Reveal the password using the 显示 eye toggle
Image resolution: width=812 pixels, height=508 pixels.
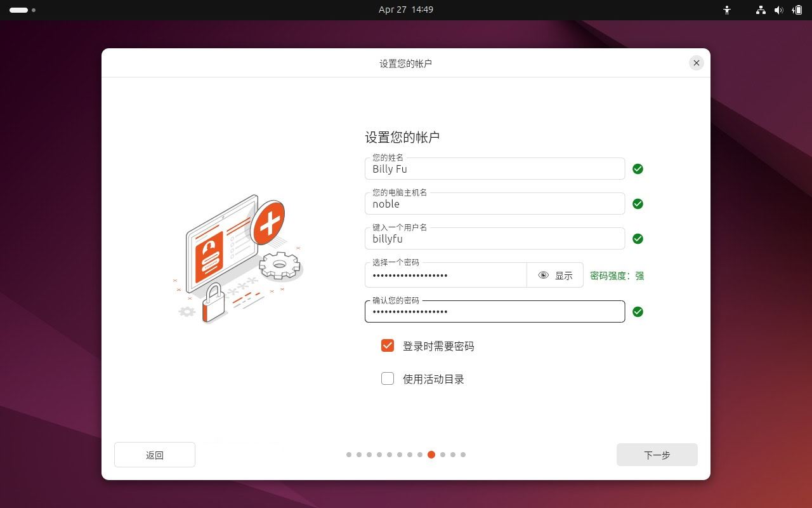point(554,275)
